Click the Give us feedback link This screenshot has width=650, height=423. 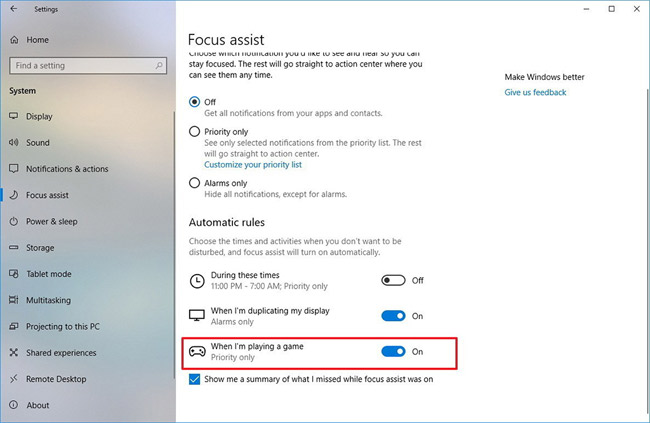tap(535, 93)
